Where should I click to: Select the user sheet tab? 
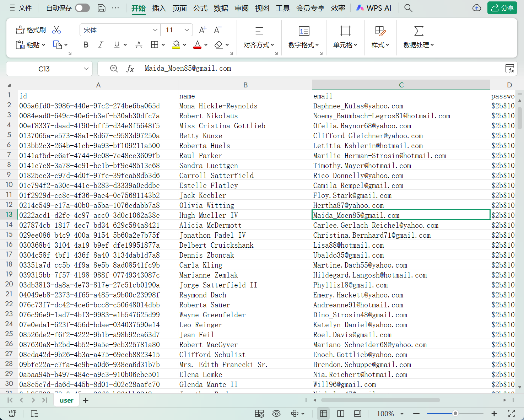[66, 400]
